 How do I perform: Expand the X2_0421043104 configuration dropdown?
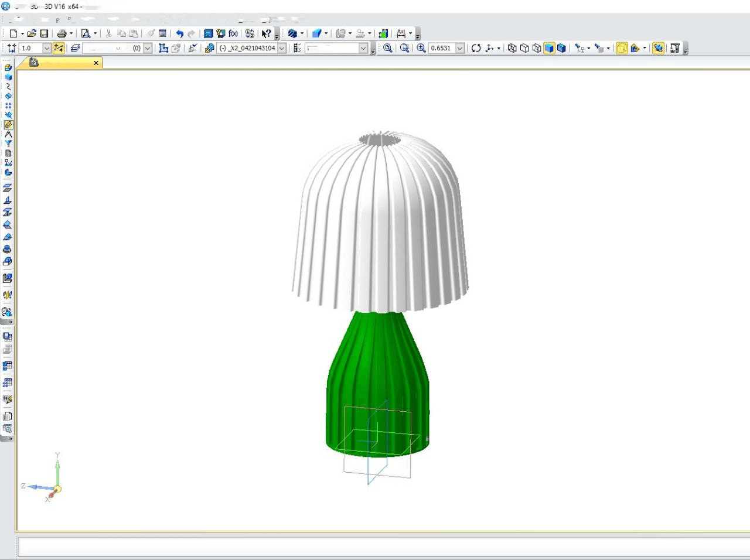[x=282, y=48]
